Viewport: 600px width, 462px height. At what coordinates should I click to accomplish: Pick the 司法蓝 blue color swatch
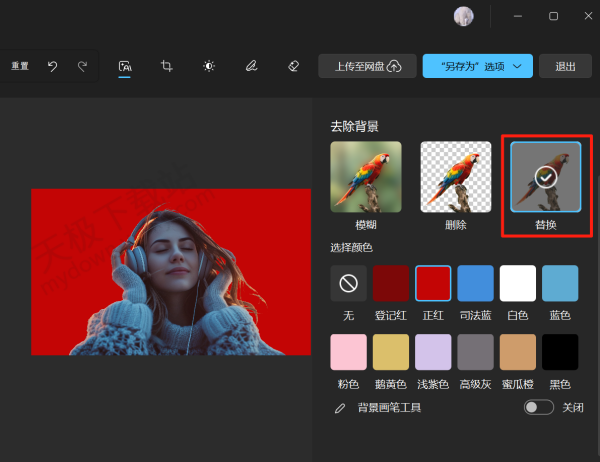[x=475, y=284]
